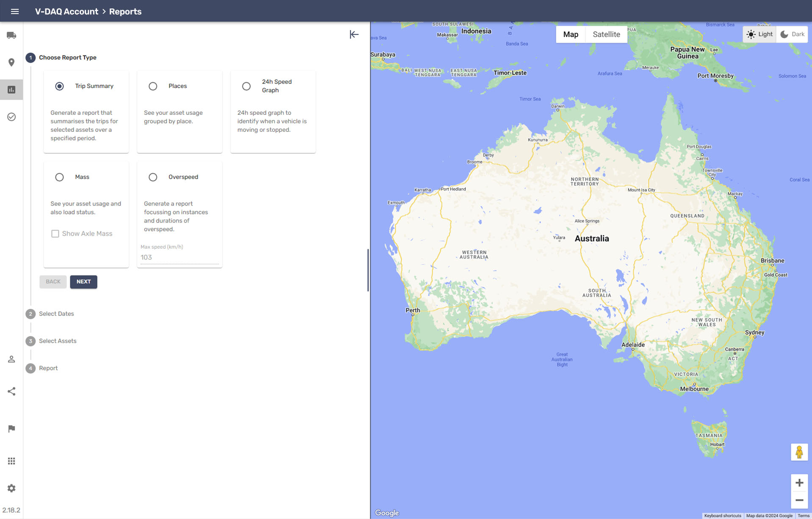
Task: Click the panel divider resize handle
Action: click(368, 270)
